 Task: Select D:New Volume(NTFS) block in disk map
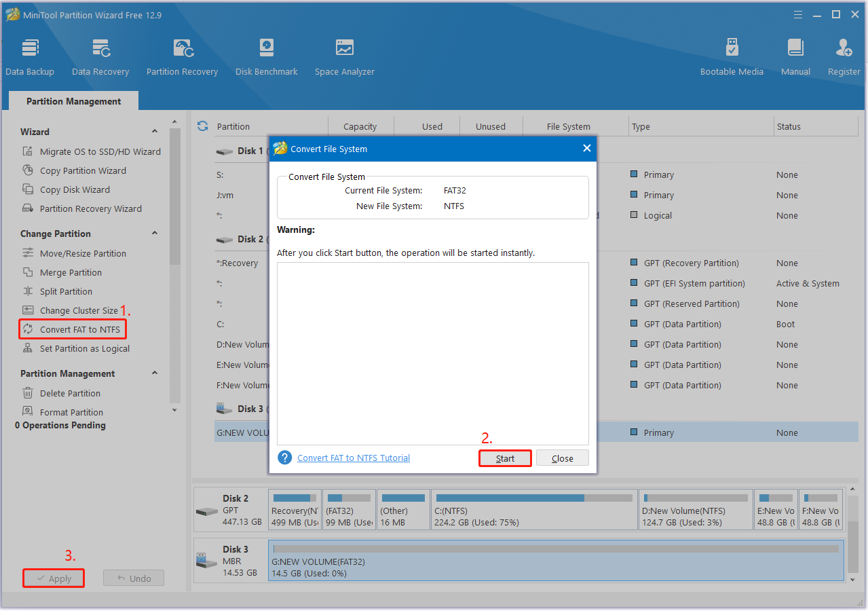(696, 510)
